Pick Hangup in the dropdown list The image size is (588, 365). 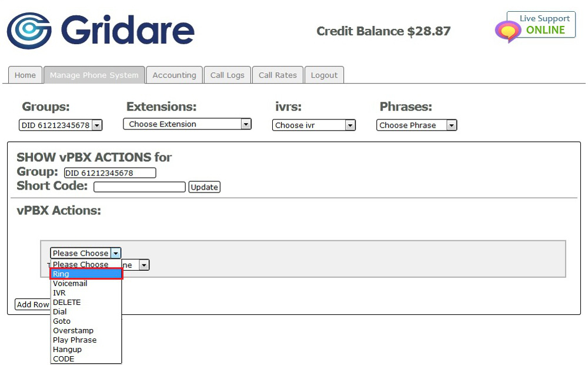pyautogui.click(x=67, y=349)
